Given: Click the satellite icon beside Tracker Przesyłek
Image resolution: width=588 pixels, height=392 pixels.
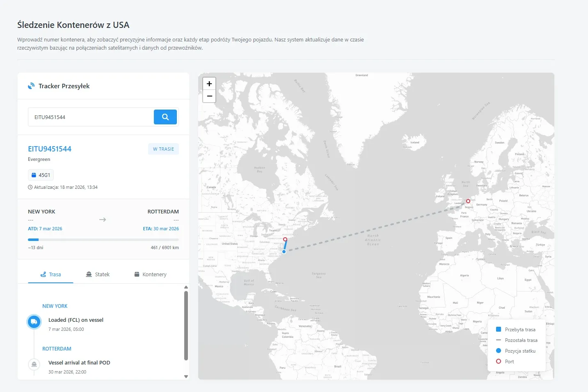Looking at the screenshot, I should 31,86.
